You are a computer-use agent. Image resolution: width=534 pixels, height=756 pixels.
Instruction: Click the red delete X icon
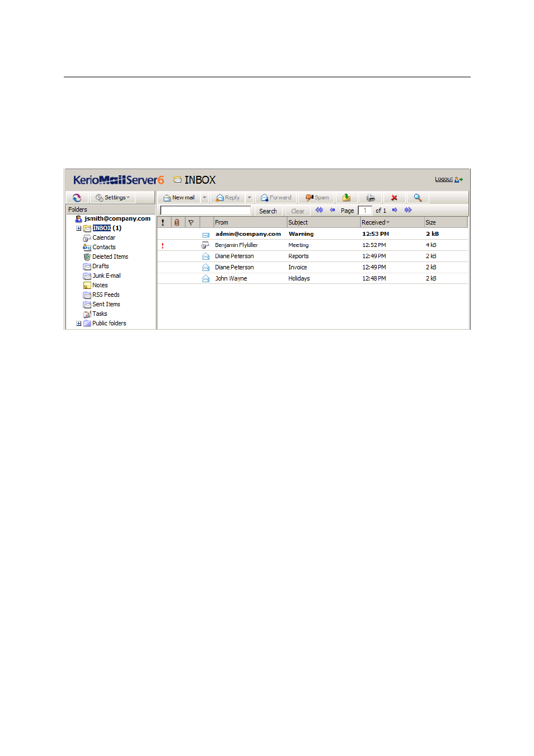coord(394,198)
